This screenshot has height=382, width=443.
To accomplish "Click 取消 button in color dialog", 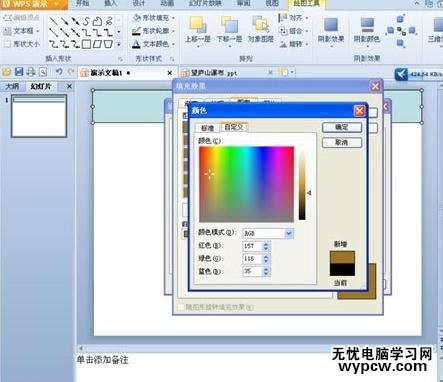I will pos(342,143).
